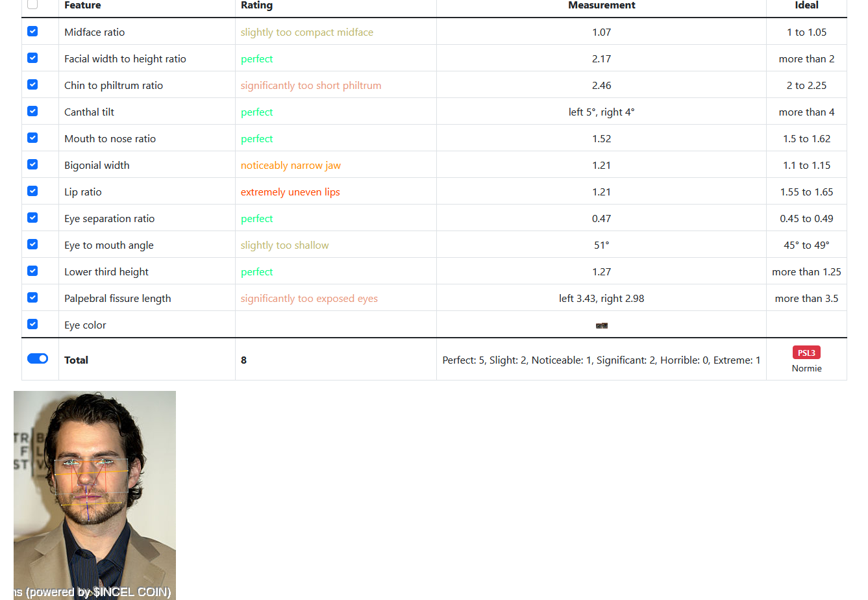Screen dimensions: 868x600
Task: Uncheck the Eye color checkbox
Action: 32,324
